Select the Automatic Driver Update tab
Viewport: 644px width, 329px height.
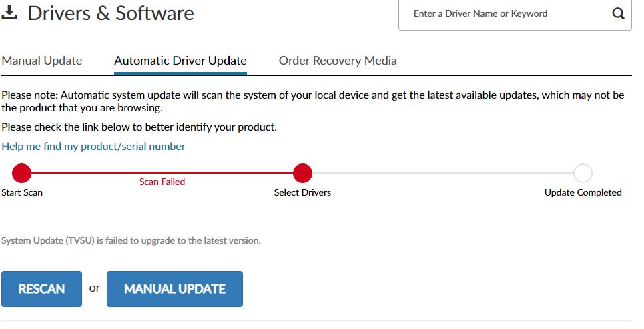180,61
